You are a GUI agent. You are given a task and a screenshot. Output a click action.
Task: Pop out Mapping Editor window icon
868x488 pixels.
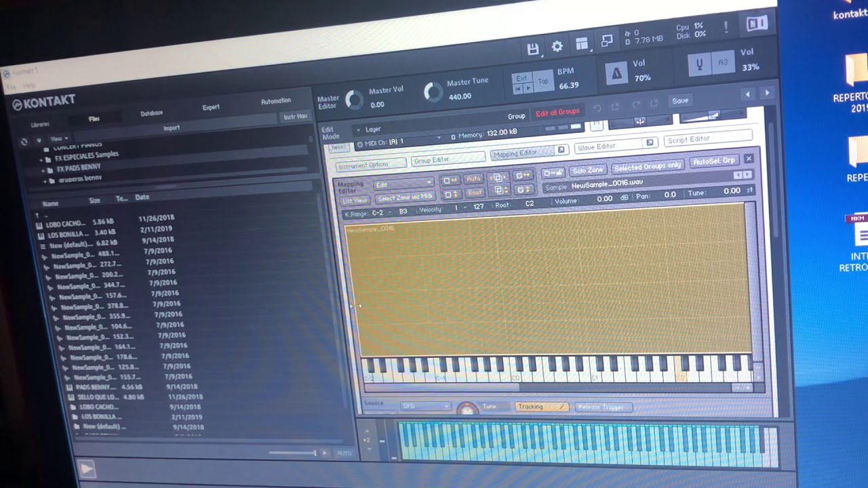(x=561, y=150)
